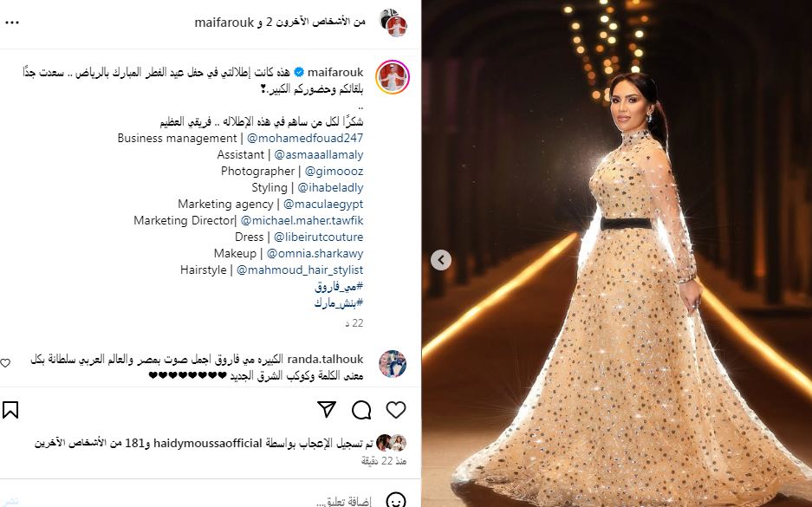Open the header collaborators profile picture
The image size is (812, 507).
click(393, 23)
